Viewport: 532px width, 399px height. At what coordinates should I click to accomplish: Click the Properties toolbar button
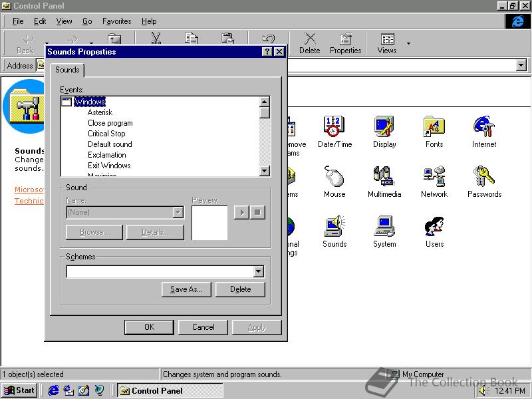(345, 43)
